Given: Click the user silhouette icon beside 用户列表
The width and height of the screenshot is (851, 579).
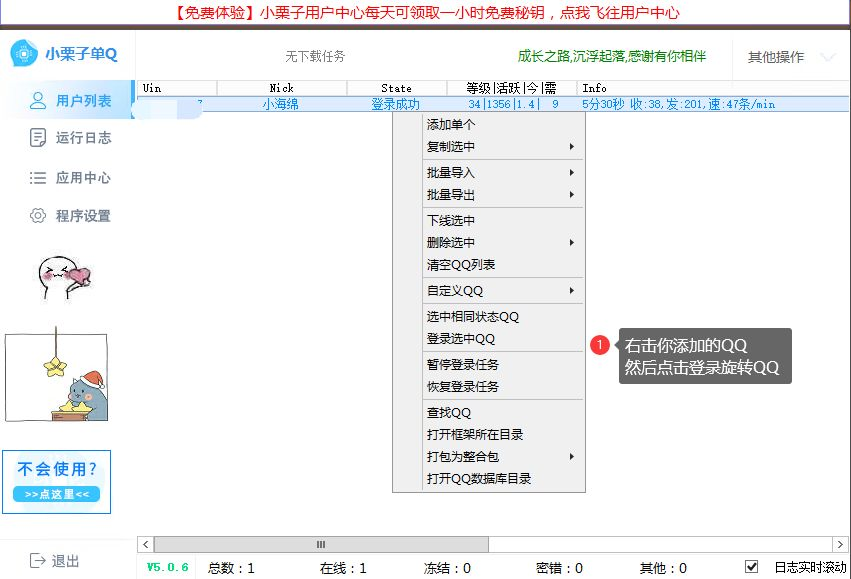Looking at the screenshot, I should pyautogui.click(x=37, y=100).
